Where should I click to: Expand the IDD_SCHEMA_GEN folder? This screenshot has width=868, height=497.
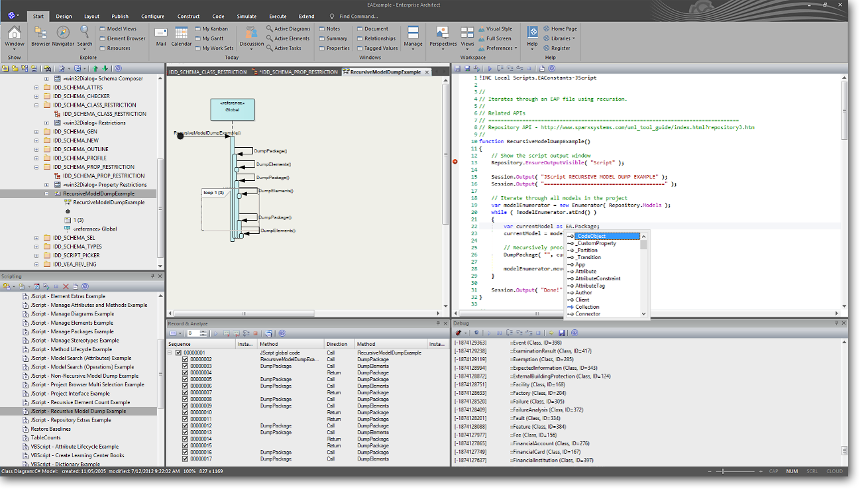coord(37,132)
